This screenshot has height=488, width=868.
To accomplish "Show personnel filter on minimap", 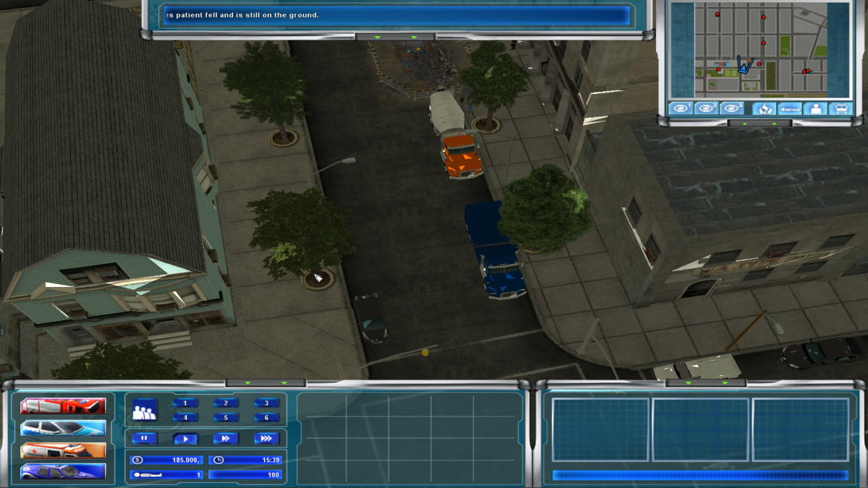I will pyautogui.click(x=815, y=109).
